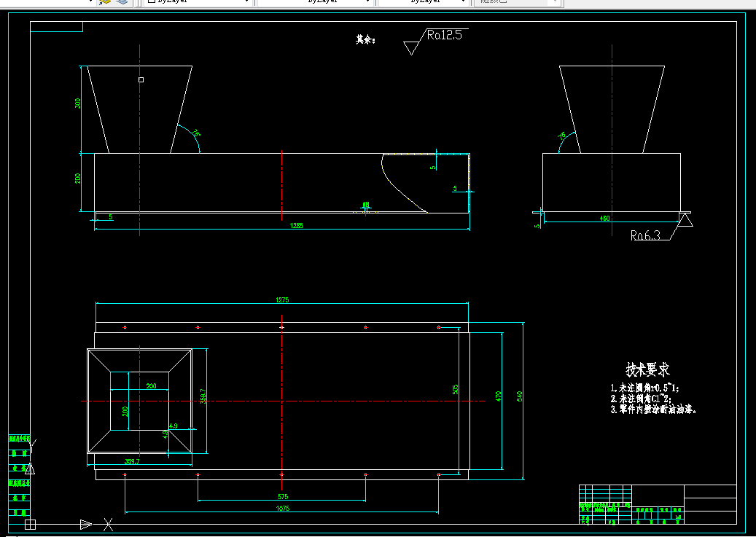Select the 其余: label text
The width and height of the screenshot is (756, 537).
(x=365, y=39)
